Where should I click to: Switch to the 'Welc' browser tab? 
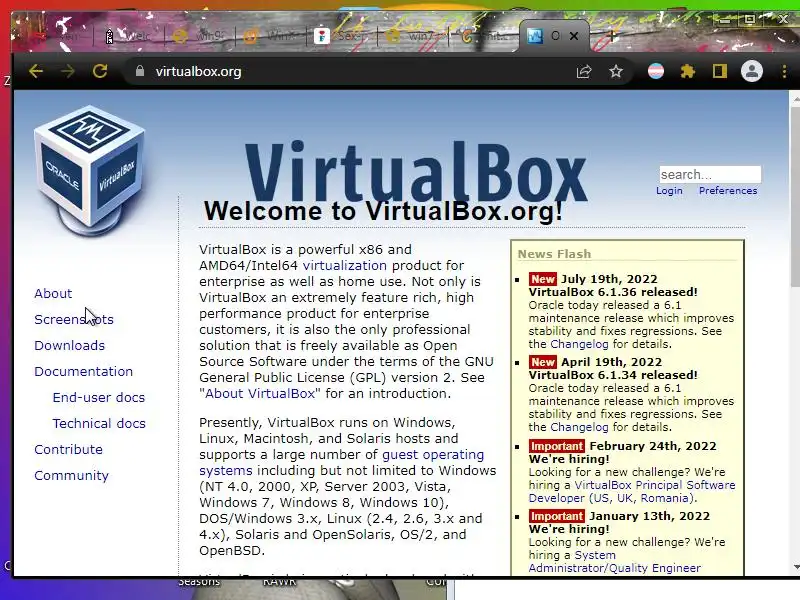[129, 36]
